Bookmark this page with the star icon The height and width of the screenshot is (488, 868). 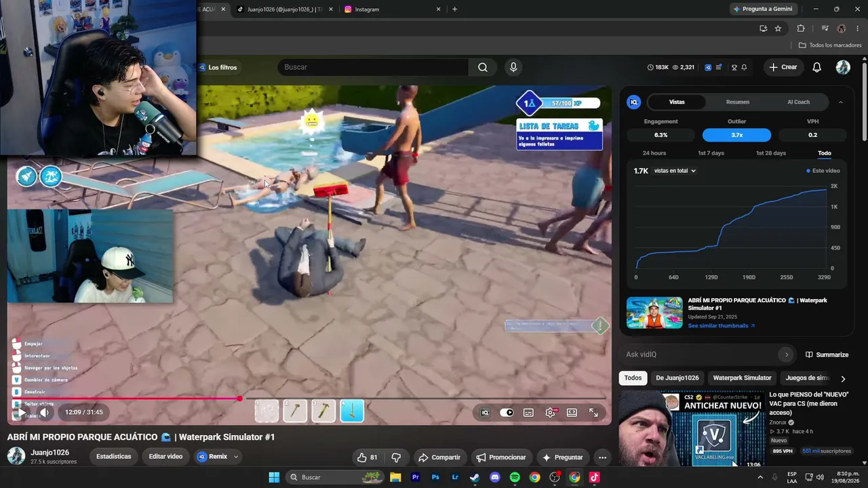pos(778,28)
